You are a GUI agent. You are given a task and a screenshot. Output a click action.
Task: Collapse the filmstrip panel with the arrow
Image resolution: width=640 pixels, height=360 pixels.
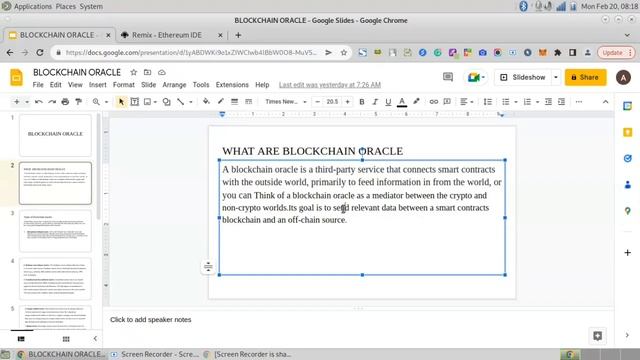pos(95,338)
